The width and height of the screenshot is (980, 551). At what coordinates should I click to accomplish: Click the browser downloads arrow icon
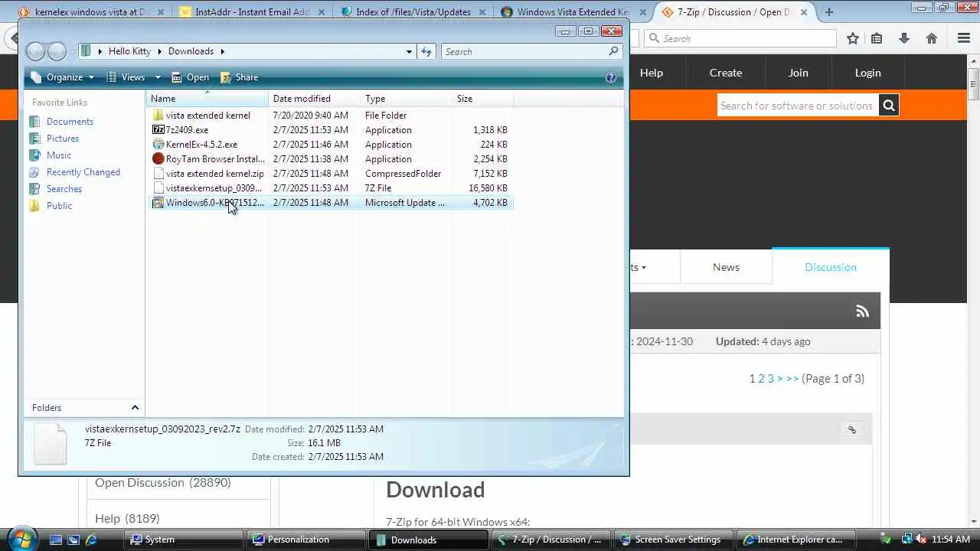(x=904, y=38)
